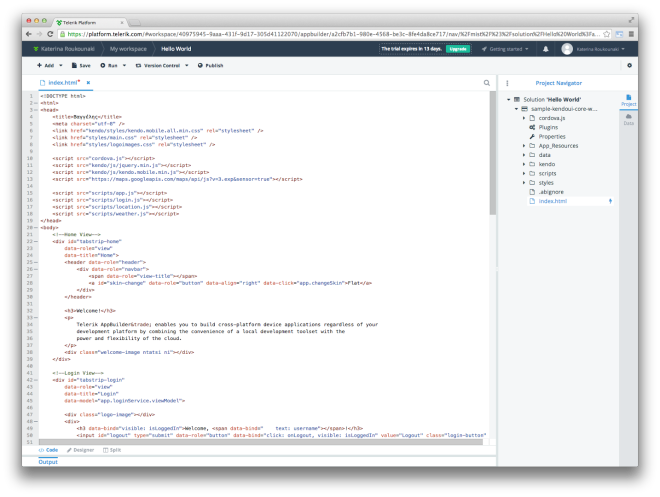Switch to Designer view tab
Screen dimensions: 660x497
tap(80, 450)
